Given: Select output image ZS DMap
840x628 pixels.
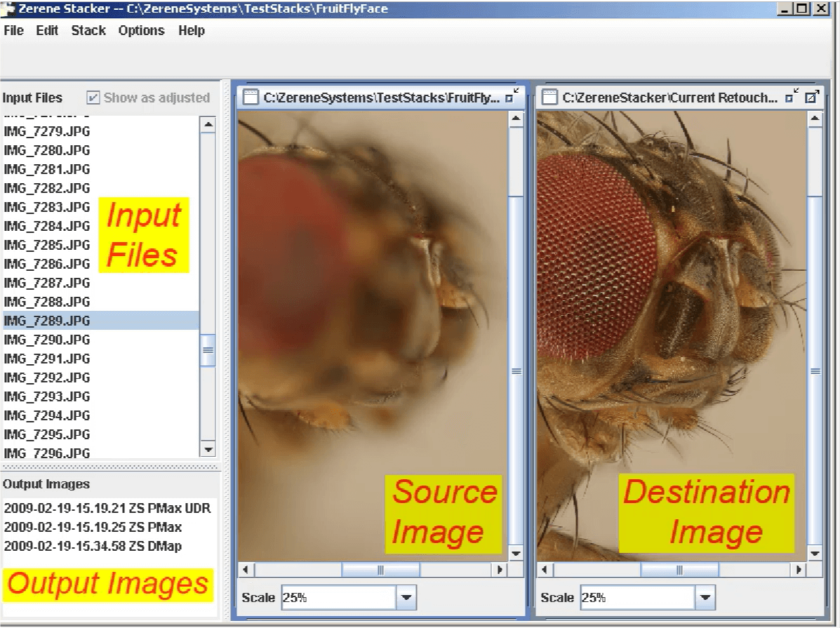Looking at the screenshot, I should tap(93, 546).
